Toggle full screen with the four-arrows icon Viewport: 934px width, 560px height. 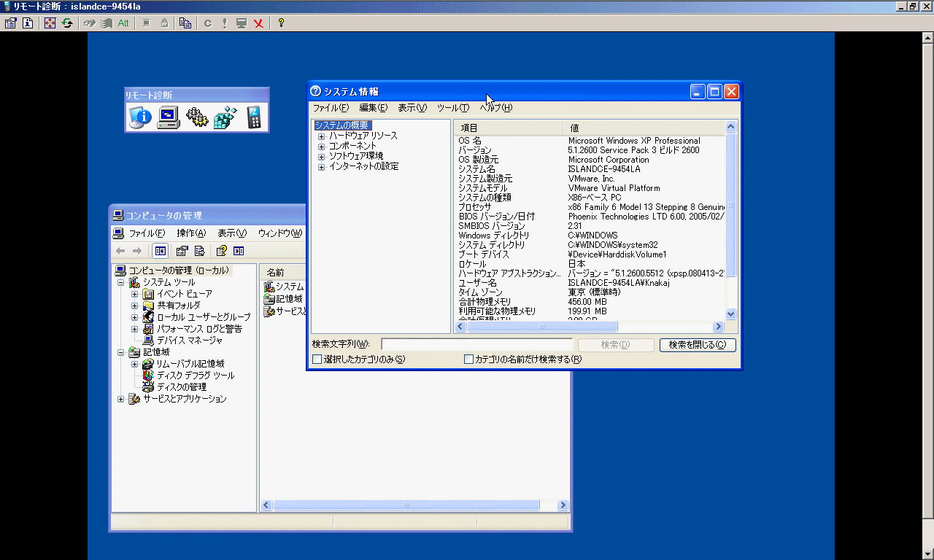coord(50,23)
